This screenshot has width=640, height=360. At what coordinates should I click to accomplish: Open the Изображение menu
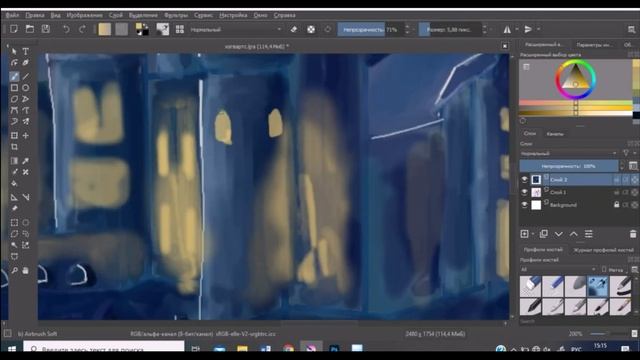click(85, 15)
